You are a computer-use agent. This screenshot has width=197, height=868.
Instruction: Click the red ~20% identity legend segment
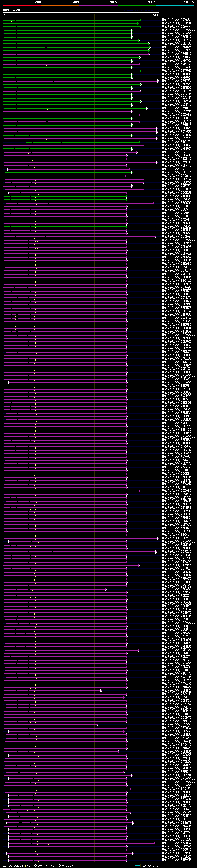click(x=22, y=6)
